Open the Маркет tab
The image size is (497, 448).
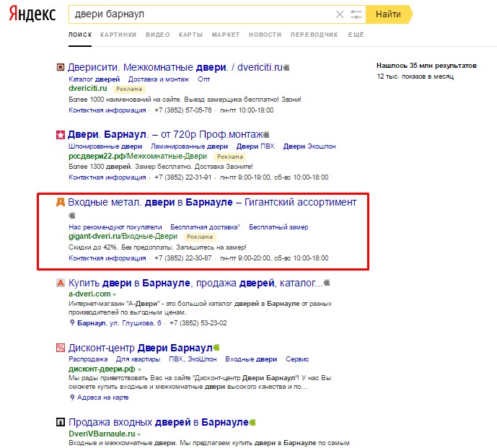226,35
